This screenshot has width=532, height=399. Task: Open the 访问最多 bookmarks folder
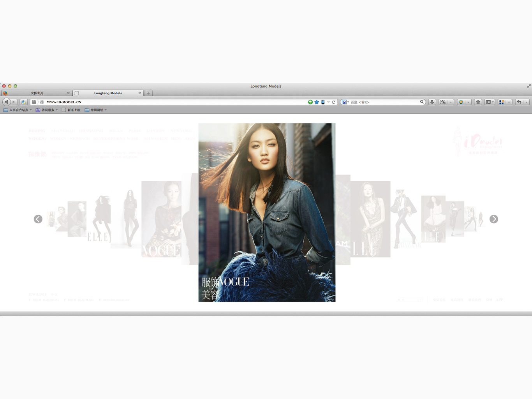point(47,110)
